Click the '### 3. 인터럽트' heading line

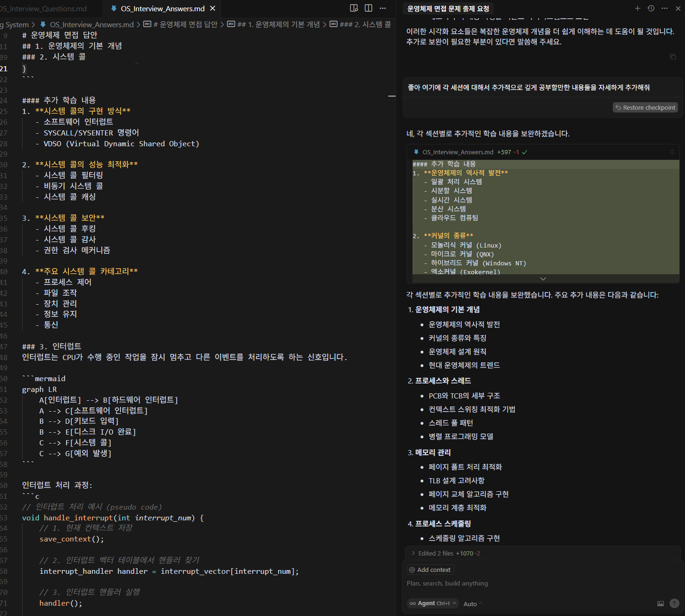[52, 346]
